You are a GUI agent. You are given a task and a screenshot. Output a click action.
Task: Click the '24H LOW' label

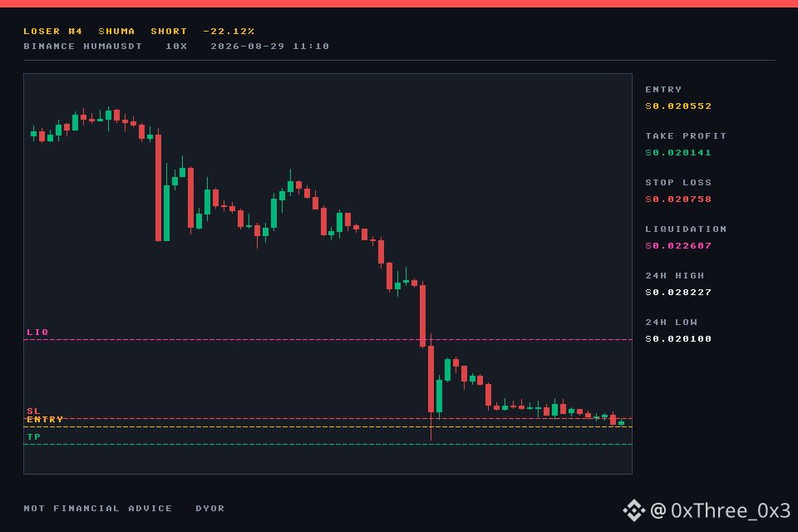672,323
